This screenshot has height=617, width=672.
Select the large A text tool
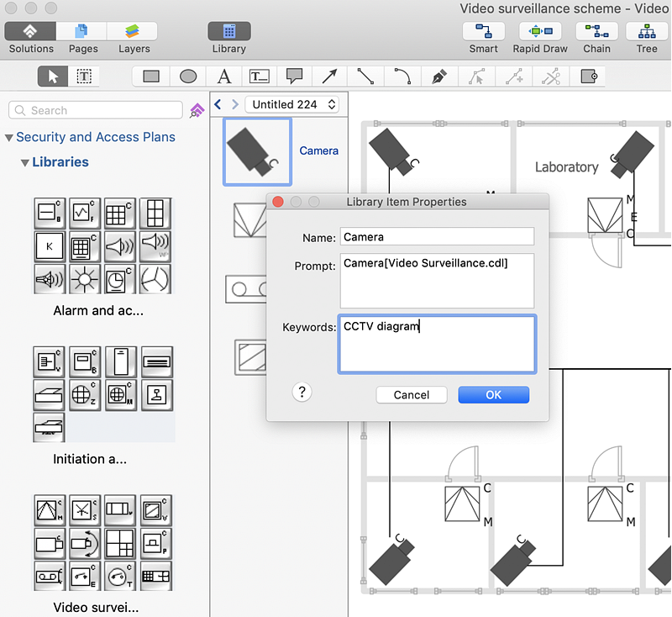[x=224, y=76]
